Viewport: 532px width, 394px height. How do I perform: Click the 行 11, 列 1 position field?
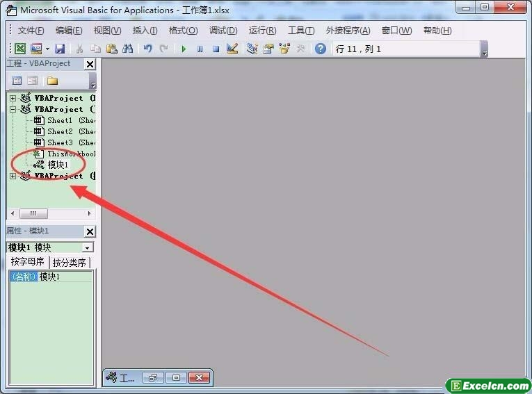(x=407, y=49)
